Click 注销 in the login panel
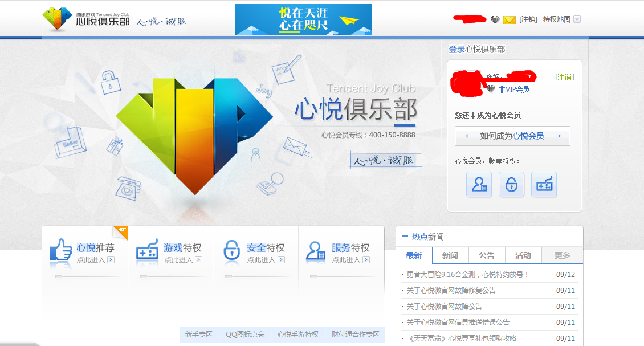This screenshot has width=644, height=346. tap(564, 77)
